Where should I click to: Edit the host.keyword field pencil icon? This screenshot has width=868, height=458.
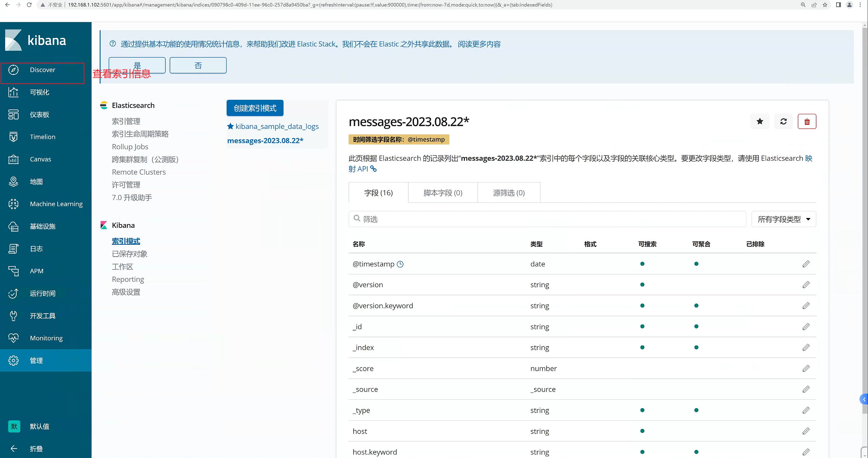click(806, 452)
